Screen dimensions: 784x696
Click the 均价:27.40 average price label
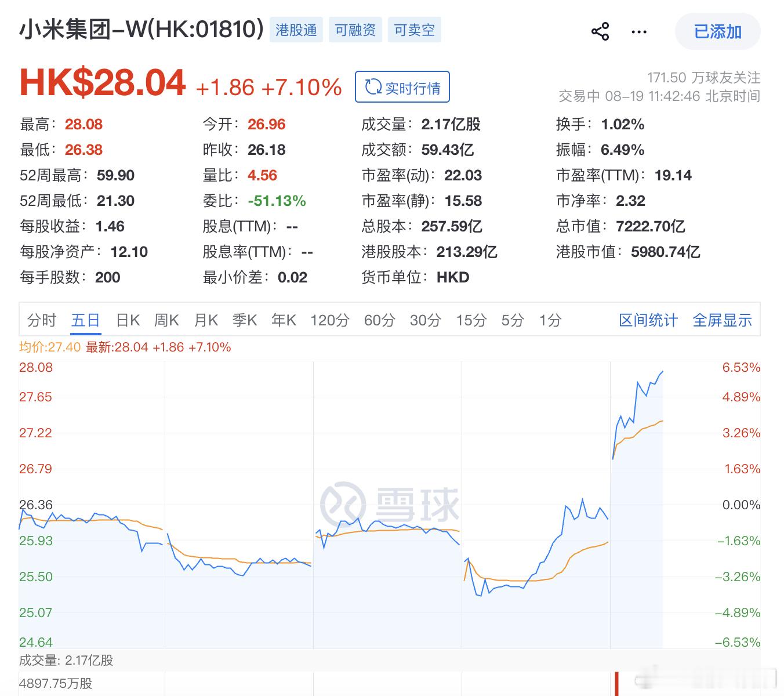pos(50,347)
